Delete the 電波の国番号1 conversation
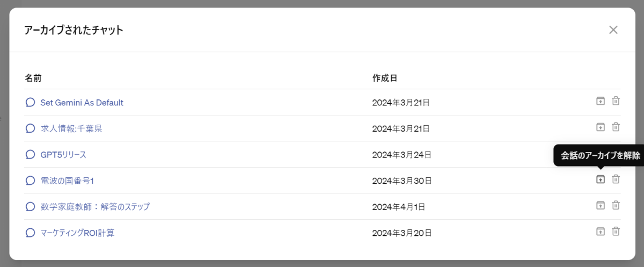The width and height of the screenshot is (644, 267). click(616, 179)
